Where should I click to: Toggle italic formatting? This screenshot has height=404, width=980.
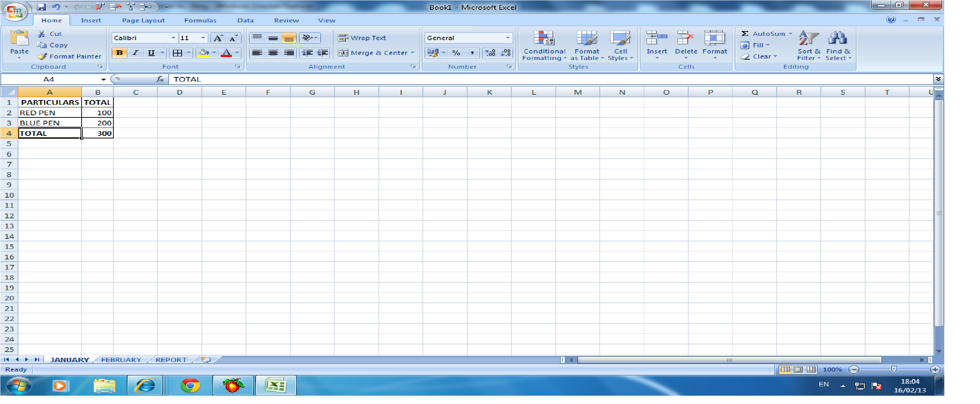[135, 53]
